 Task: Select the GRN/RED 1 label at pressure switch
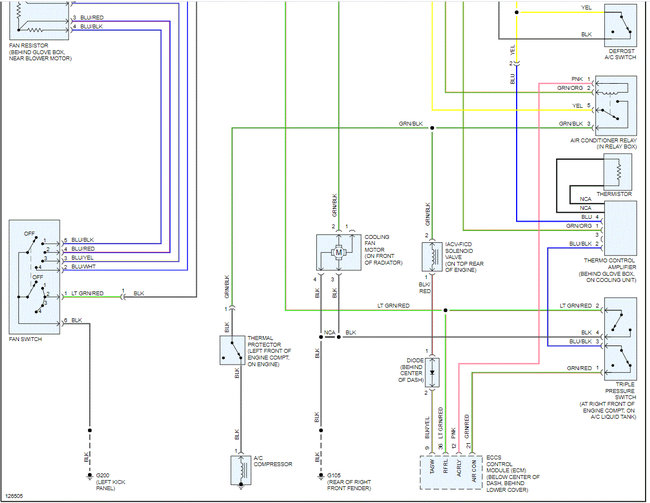[x=583, y=368]
